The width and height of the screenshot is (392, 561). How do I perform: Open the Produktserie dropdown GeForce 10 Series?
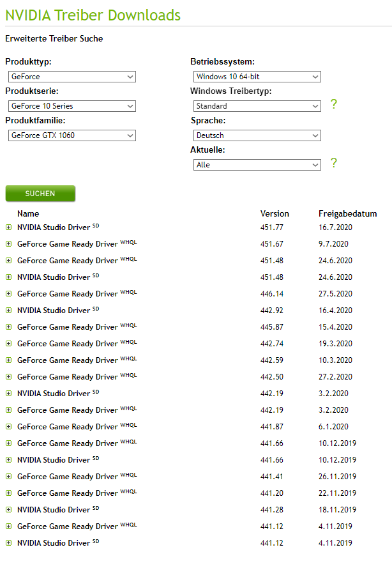pos(72,106)
